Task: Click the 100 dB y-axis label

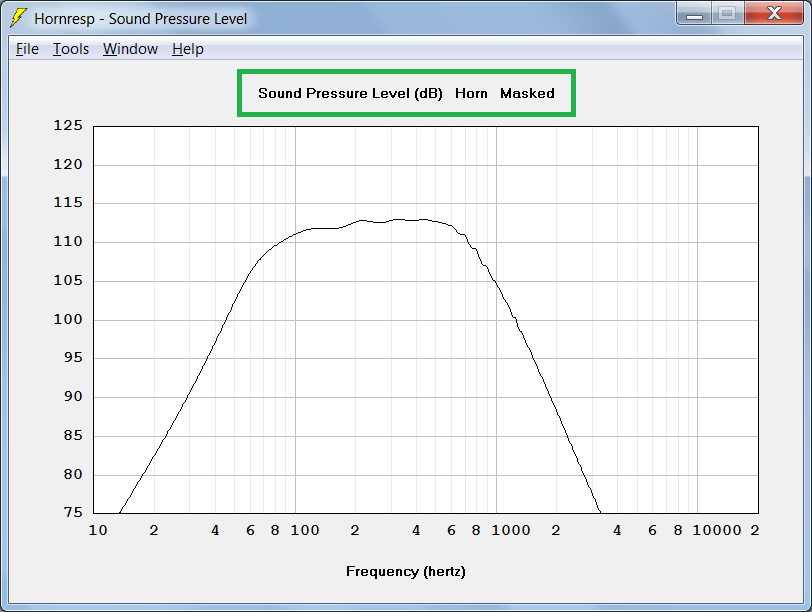Action: pos(68,319)
